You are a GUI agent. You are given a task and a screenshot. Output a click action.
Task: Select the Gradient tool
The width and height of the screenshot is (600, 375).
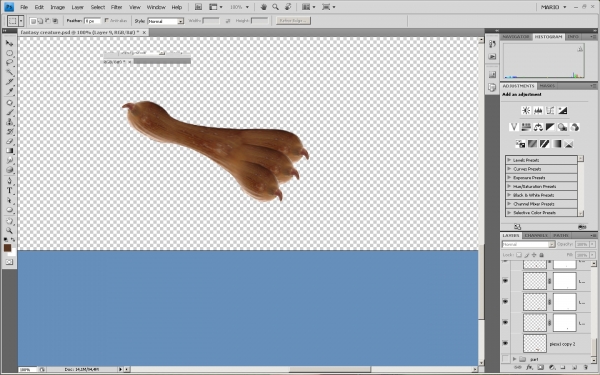pos(9,151)
